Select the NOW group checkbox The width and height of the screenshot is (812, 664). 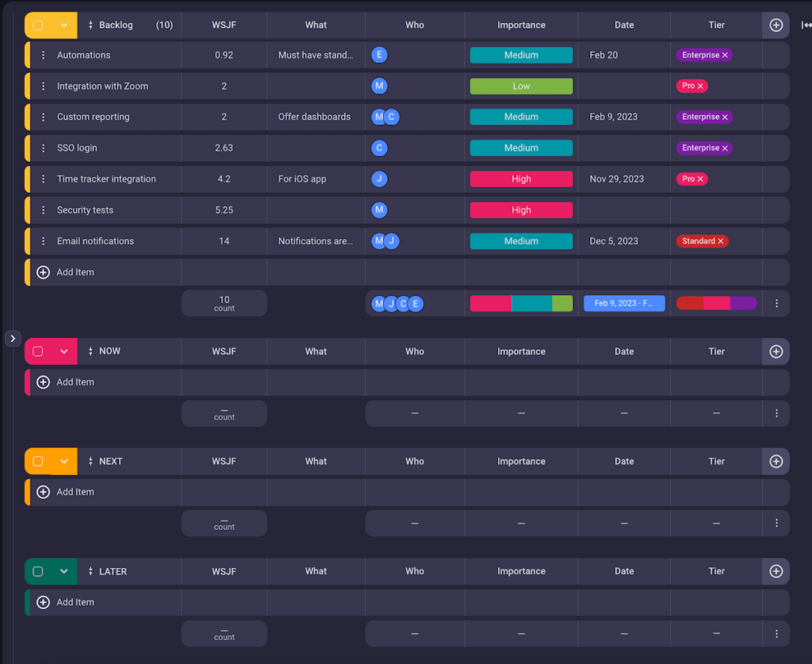38,351
